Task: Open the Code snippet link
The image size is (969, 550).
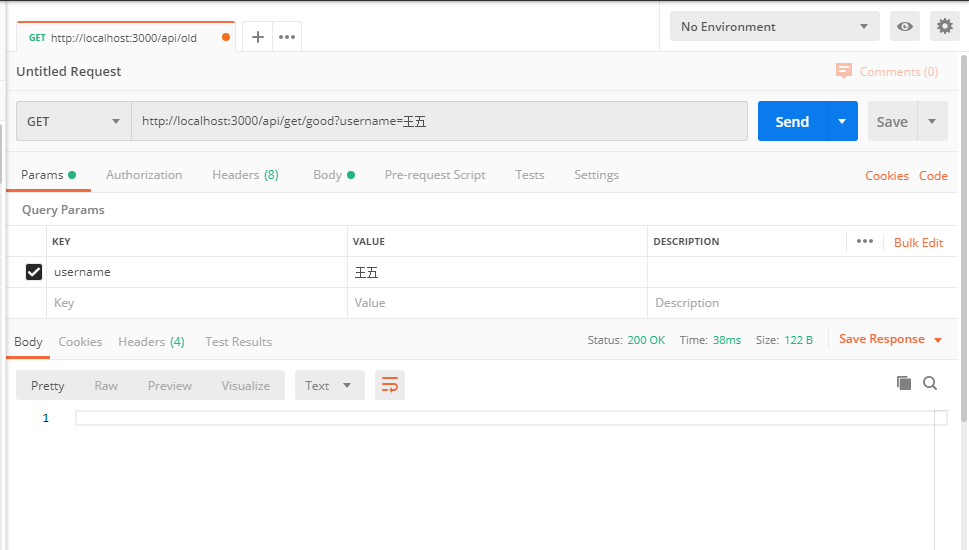Action: (x=933, y=176)
